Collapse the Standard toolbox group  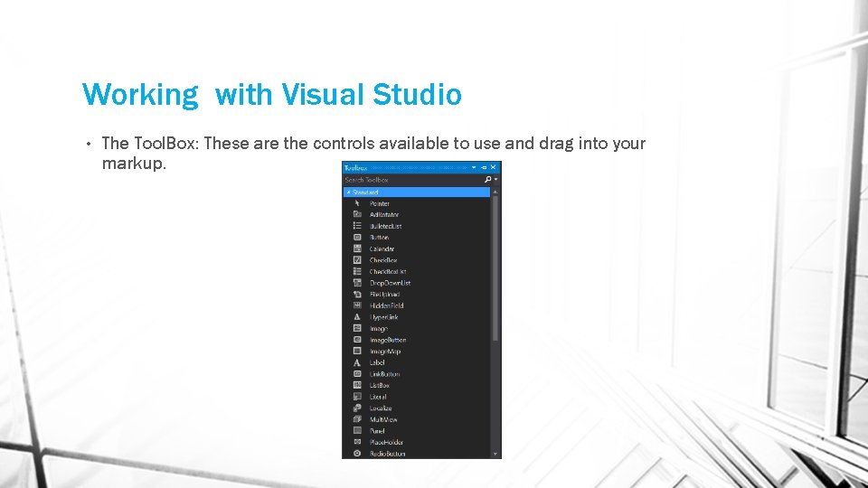point(348,192)
